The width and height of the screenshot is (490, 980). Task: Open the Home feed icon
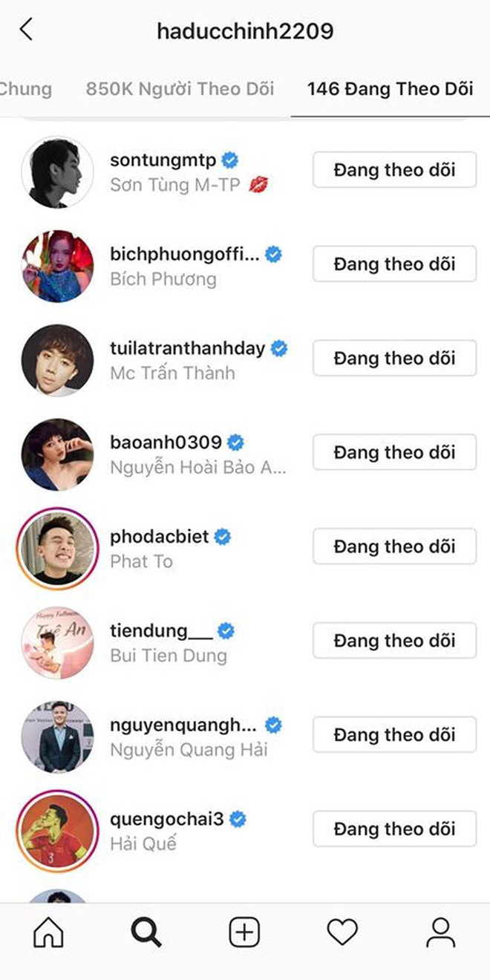tap(48, 932)
